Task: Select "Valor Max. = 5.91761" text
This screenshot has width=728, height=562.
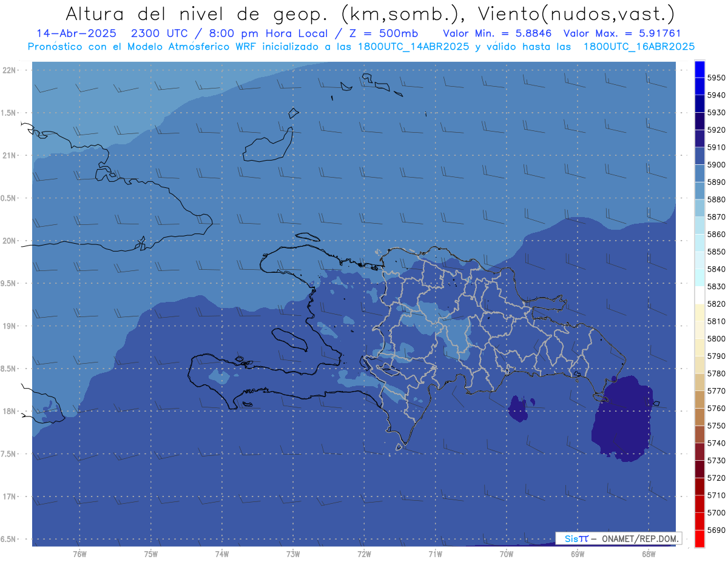Action: pyautogui.click(x=622, y=33)
